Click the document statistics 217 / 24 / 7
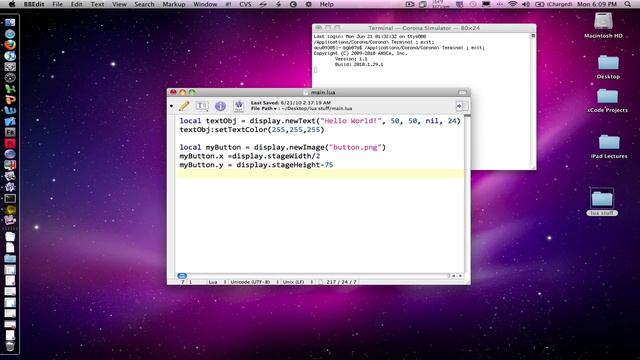 tap(340, 282)
